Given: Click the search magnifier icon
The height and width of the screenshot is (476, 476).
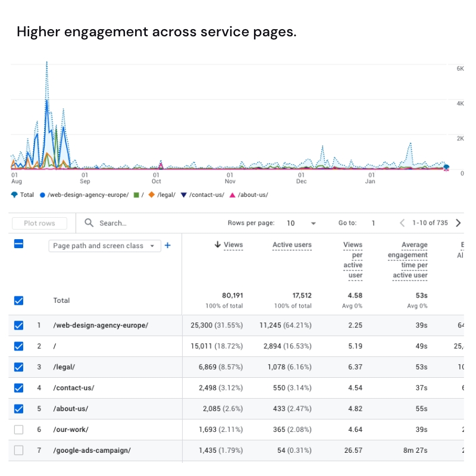Looking at the screenshot, I should coord(89,223).
